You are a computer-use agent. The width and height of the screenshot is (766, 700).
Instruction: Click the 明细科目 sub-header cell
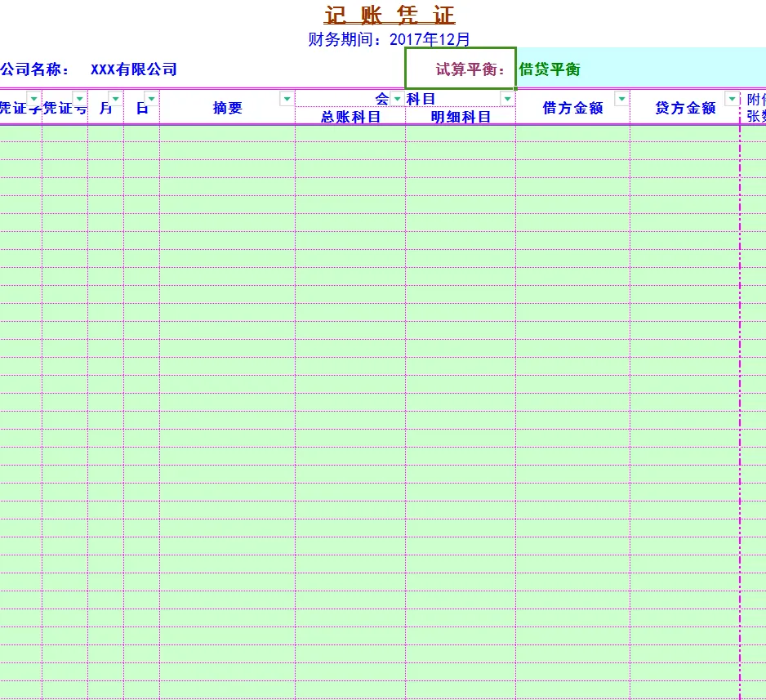pyautogui.click(x=461, y=117)
